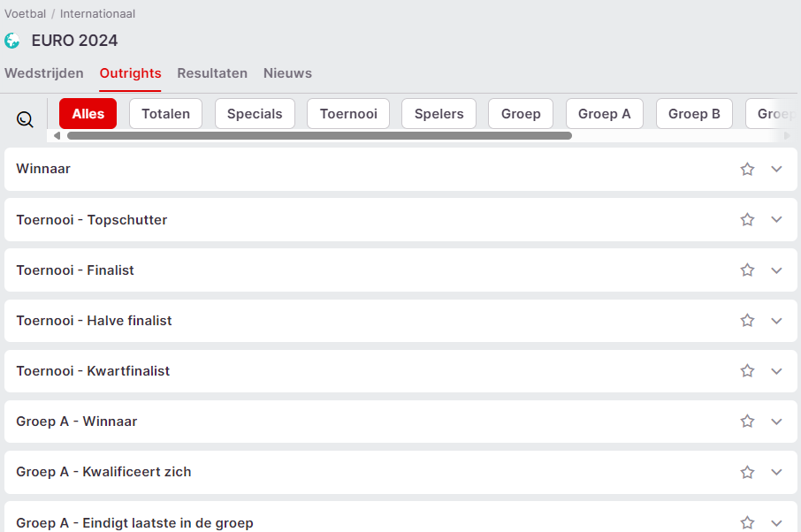The image size is (801, 532).
Task: Click the Toernooi - Finalist title
Action: (75, 270)
